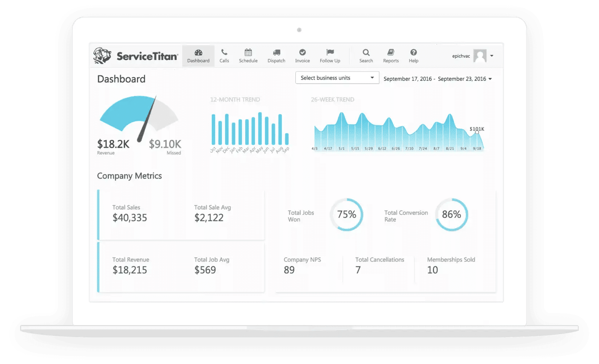
Task: Click the September 17, 2016 start date
Action: click(x=408, y=79)
